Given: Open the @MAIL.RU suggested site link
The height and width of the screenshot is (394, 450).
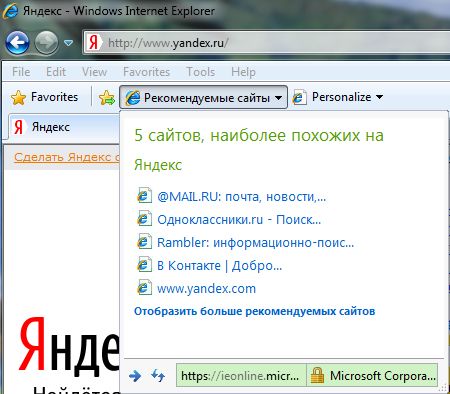Looking at the screenshot, I should point(241,196).
